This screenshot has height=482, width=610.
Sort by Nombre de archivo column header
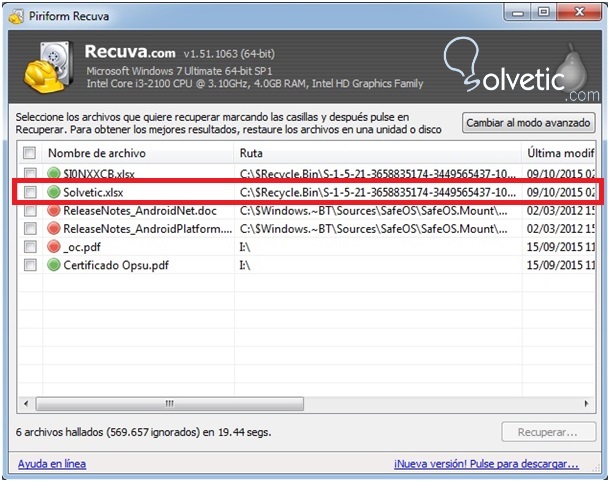tap(138, 153)
